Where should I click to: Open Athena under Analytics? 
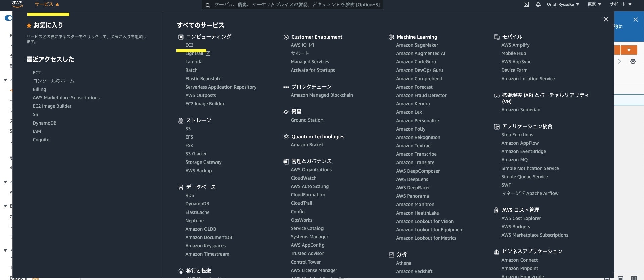coord(404,263)
